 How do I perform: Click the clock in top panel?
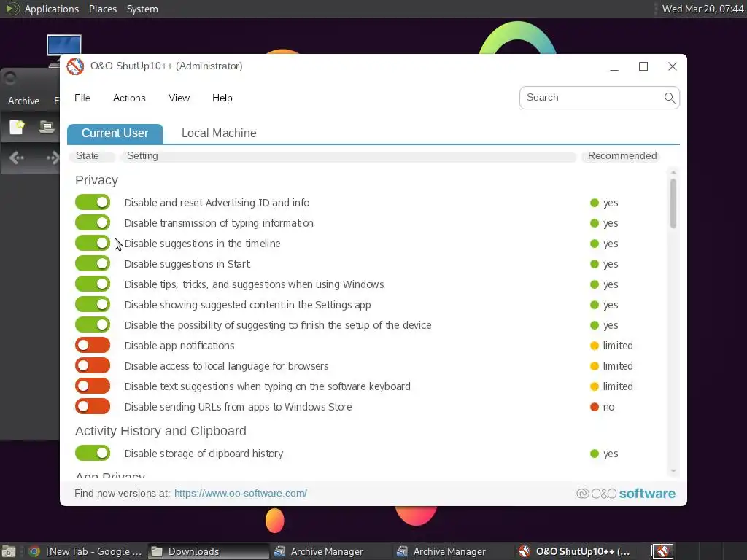pyautogui.click(x=703, y=9)
